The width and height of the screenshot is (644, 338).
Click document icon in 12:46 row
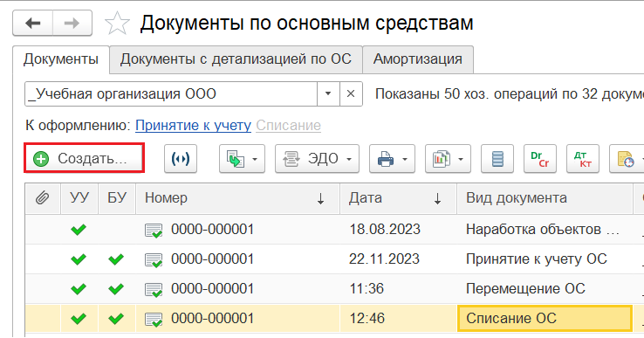tap(154, 320)
